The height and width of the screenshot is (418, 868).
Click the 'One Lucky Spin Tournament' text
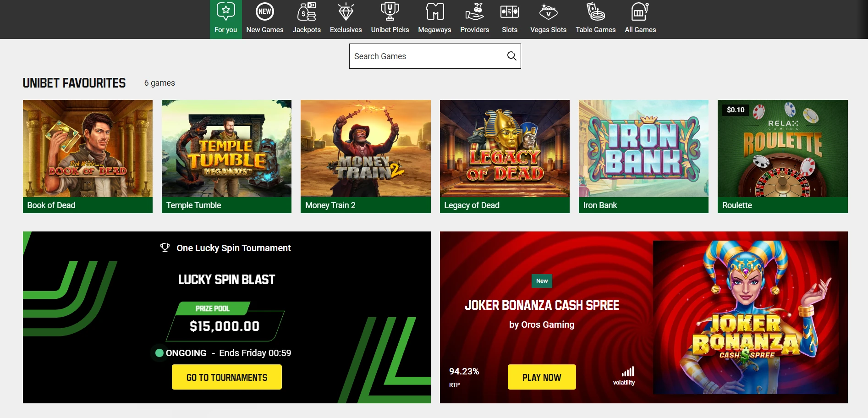coord(234,248)
